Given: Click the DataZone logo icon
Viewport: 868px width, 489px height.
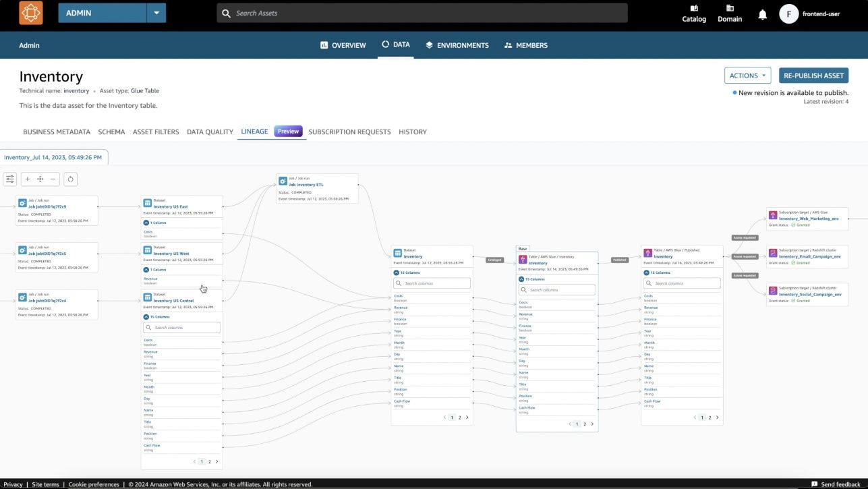Looking at the screenshot, I should 30,13.
